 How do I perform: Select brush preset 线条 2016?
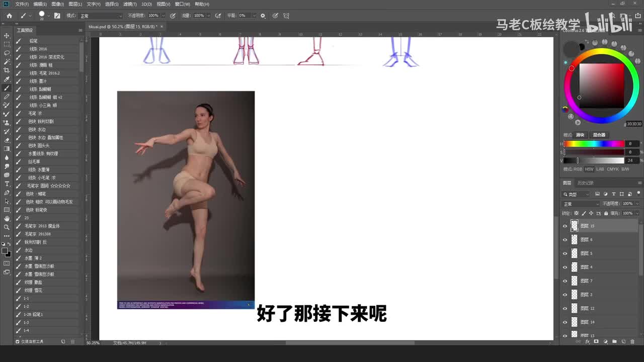click(x=46, y=49)
